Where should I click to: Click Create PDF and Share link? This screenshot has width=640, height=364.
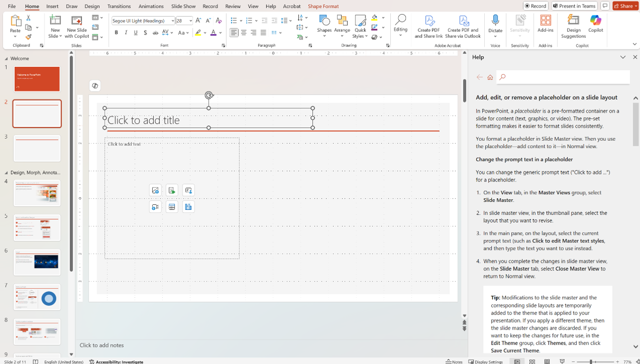[429, 26]
